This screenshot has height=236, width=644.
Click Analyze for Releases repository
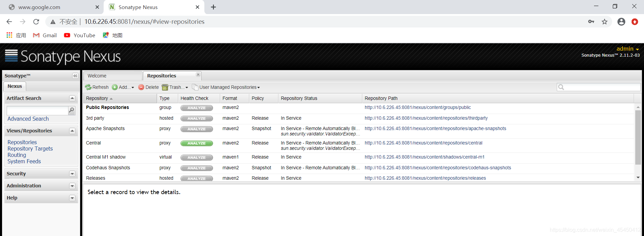pyautogui.click(x=197, y=179)
